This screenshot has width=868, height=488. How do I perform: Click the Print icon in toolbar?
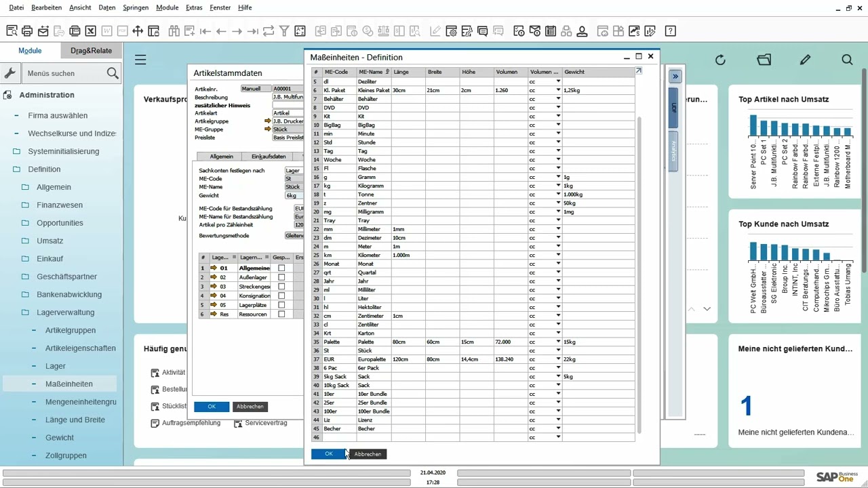tap(27, 31)
